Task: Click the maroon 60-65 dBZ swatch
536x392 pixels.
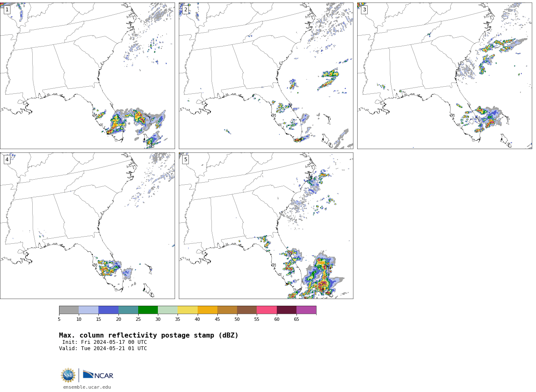Action: 286,310
